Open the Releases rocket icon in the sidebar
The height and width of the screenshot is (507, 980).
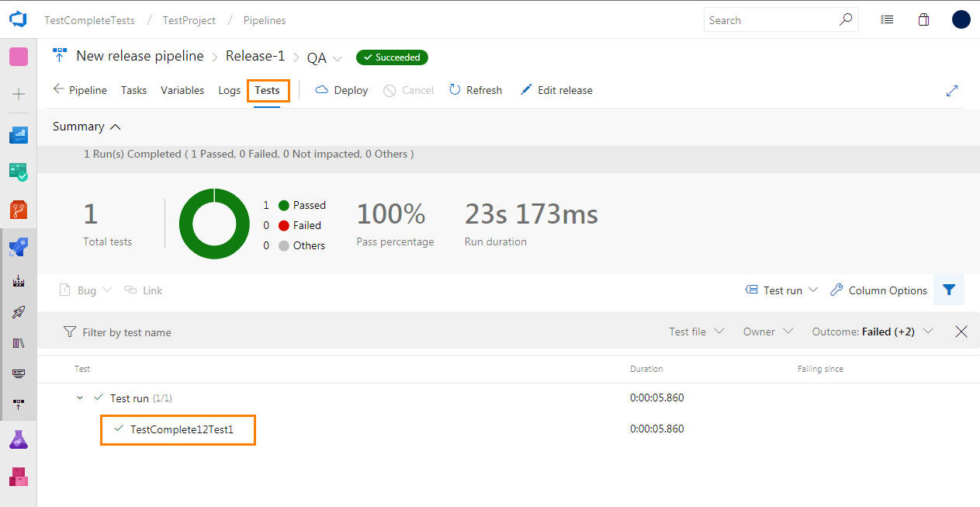pos(19,312)
